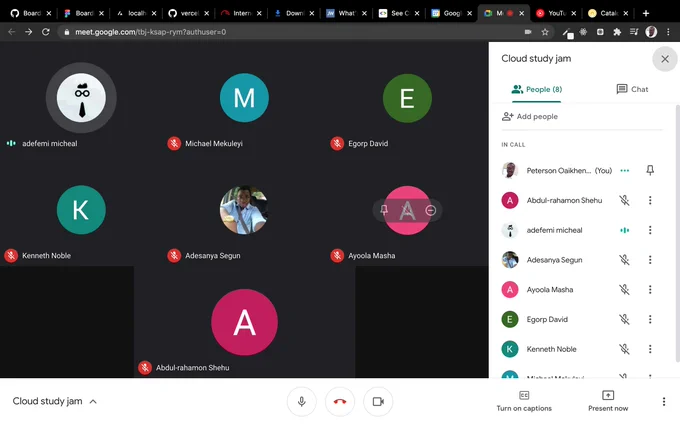Open options for adefemi micheal in the people list
The width and height of the screenshot is (680, 425).
650,230
